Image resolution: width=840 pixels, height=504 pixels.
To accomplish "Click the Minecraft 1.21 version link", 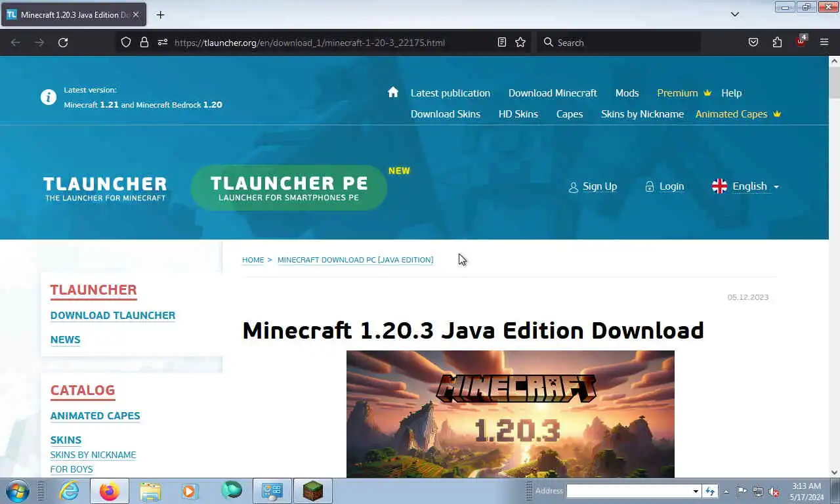I will point(91,104).
